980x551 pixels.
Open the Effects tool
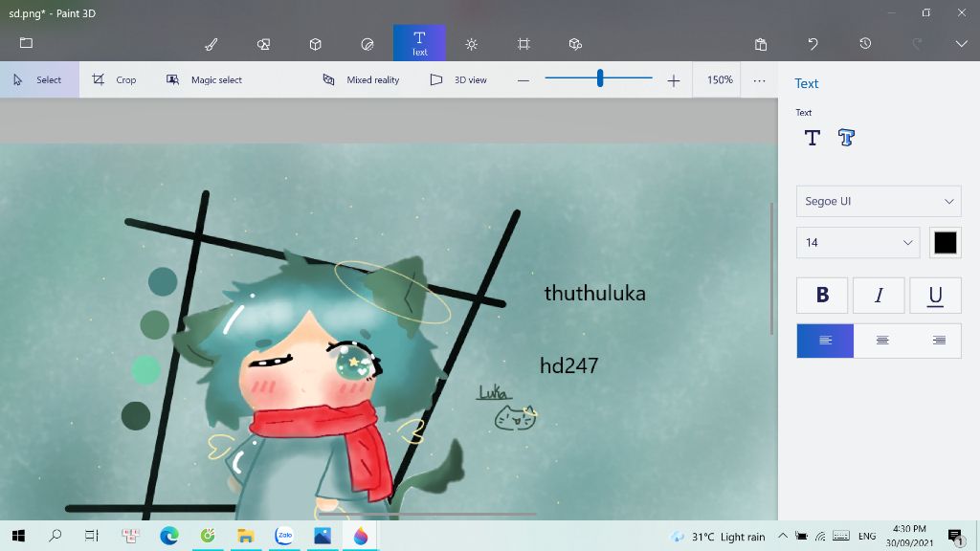(x=472, y=44)
